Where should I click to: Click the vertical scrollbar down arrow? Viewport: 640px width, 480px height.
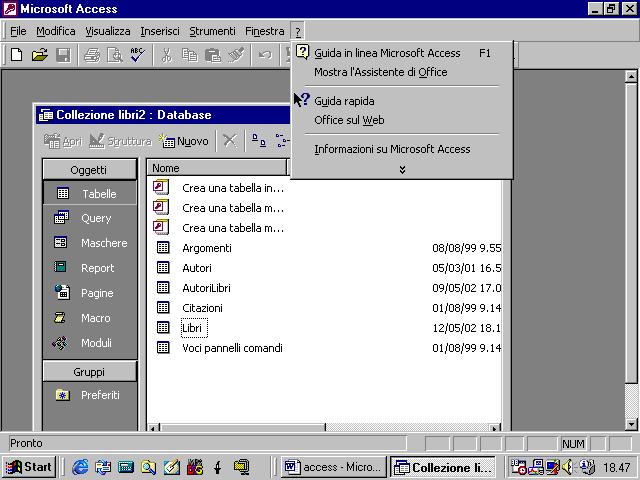[x=631, y=424]
